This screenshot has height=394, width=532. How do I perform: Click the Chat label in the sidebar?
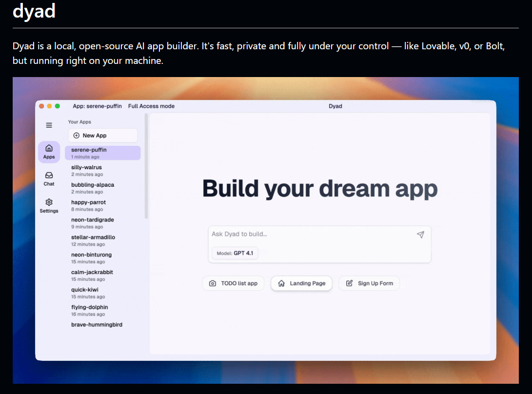coord(49,184)
